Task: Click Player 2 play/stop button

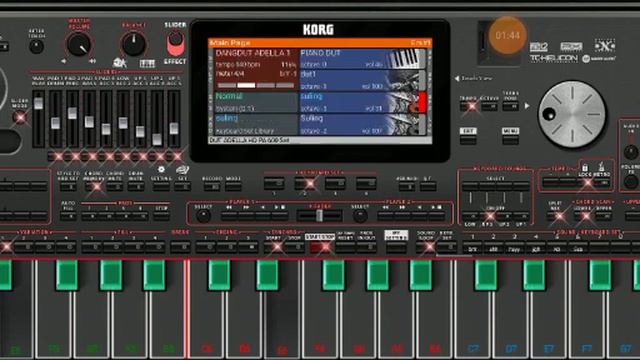Action: click(436, 216)
